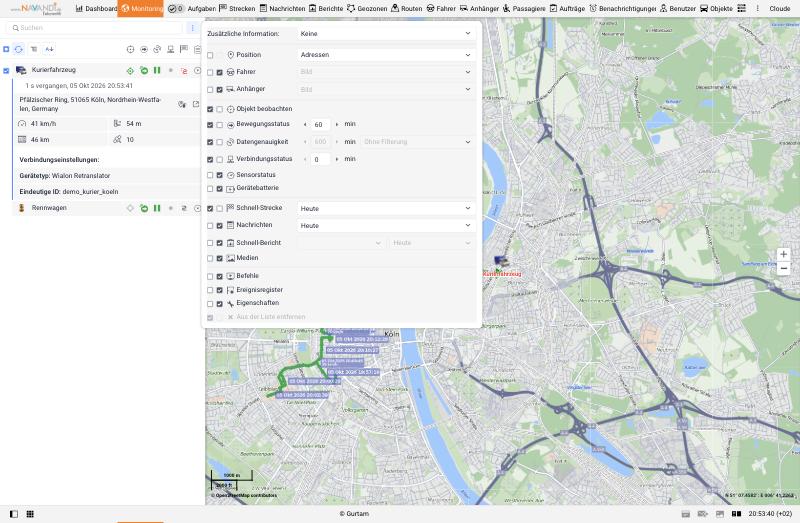This screenshot has width=800, height=523.
Task: Uncheck the first checkbox for Objekt beobachten
Action: pyautogui.click(x=210, y=109)
